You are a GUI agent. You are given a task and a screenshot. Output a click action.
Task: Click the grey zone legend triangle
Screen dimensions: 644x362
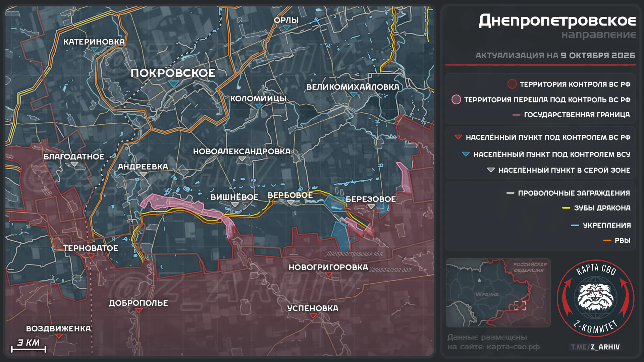(491, 170)
